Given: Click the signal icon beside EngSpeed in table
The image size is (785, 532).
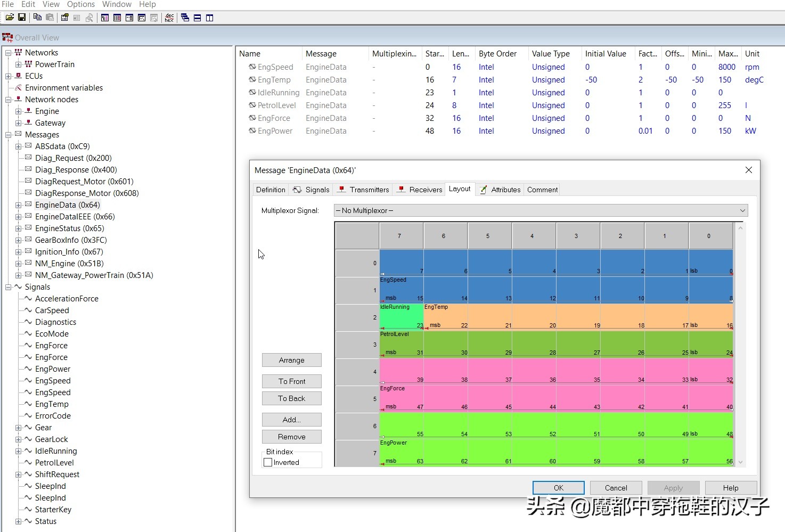Looking at the screenshot, I should pos(252,67).
